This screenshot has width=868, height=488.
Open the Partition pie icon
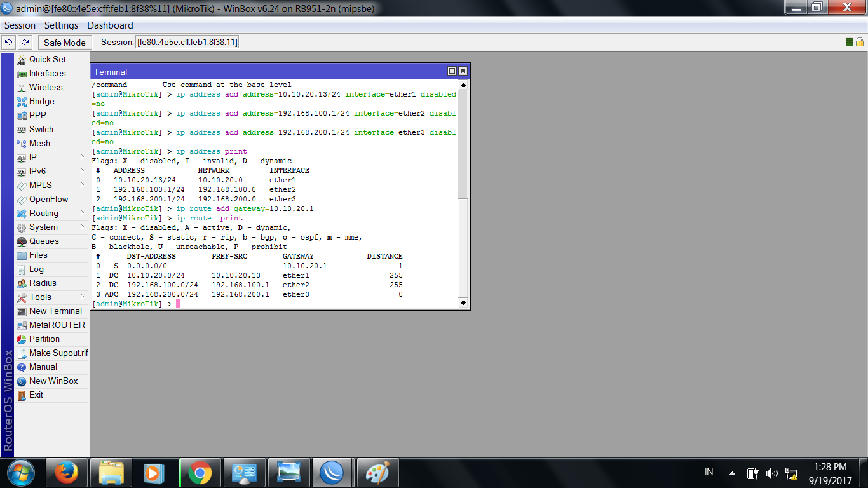[22, 339]
